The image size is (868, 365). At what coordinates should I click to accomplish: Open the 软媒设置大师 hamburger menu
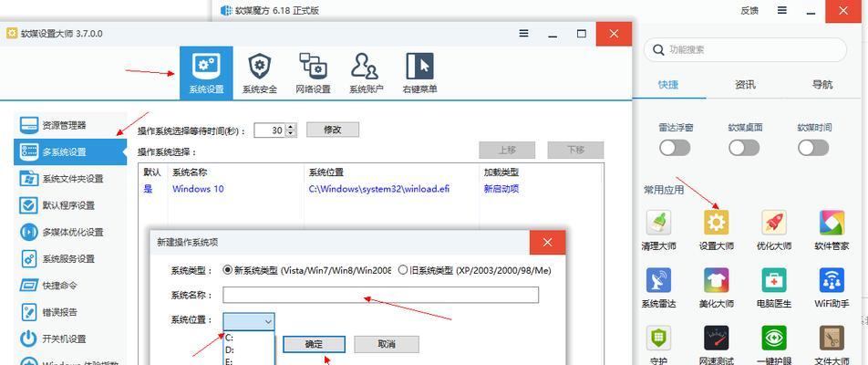pyautogui.click(x=523, y=33)
